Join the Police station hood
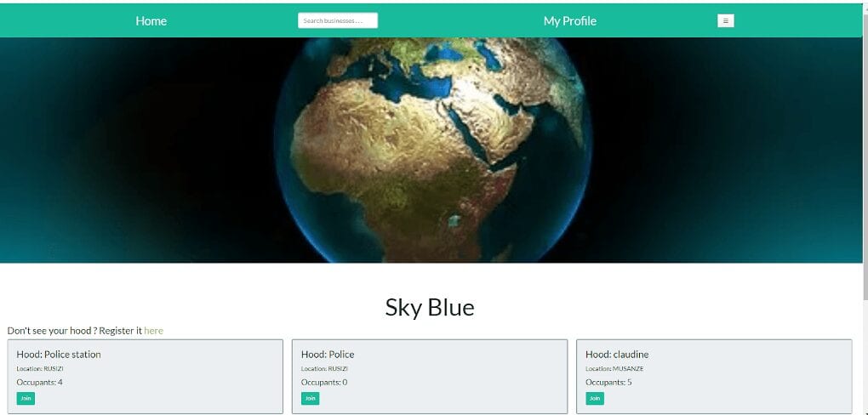This screenshot has width=868, height=415. [26, 398]
